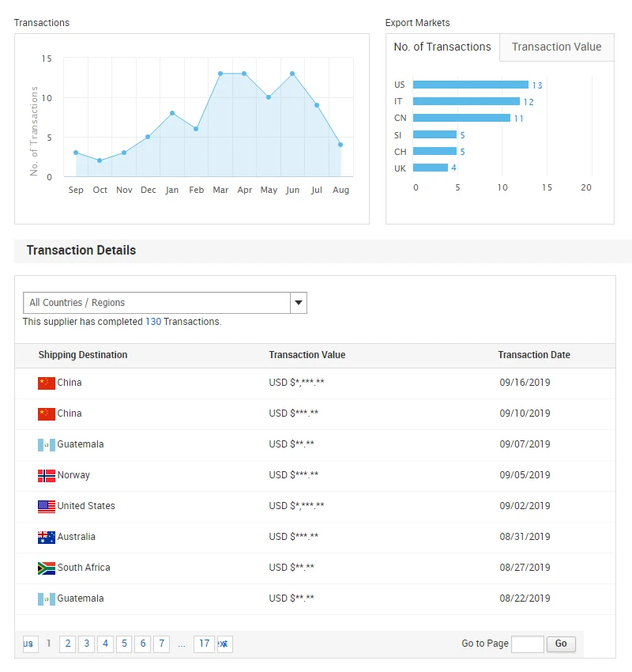Open the All Countries / Regions dropdown
This screenshot has height=672, width=632.
(x=299, y=303)
